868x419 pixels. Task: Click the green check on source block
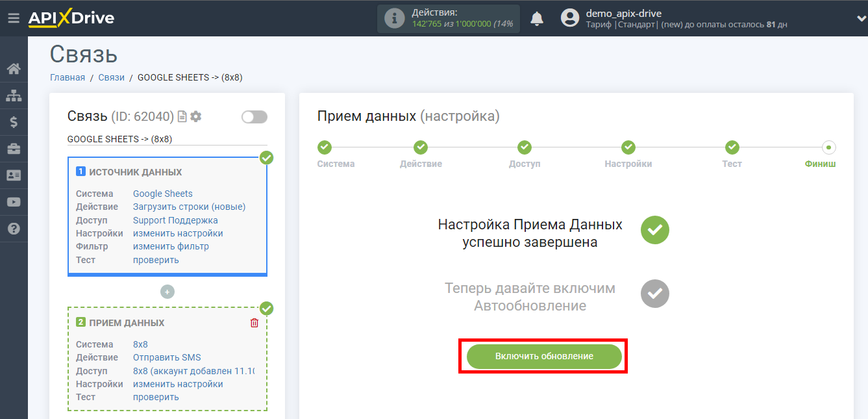(266, 157)
